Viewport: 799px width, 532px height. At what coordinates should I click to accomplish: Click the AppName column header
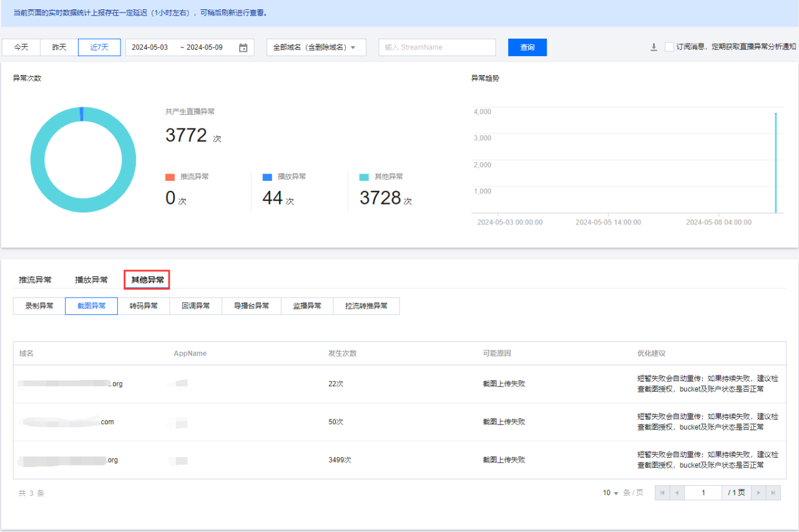coord(190,353)
